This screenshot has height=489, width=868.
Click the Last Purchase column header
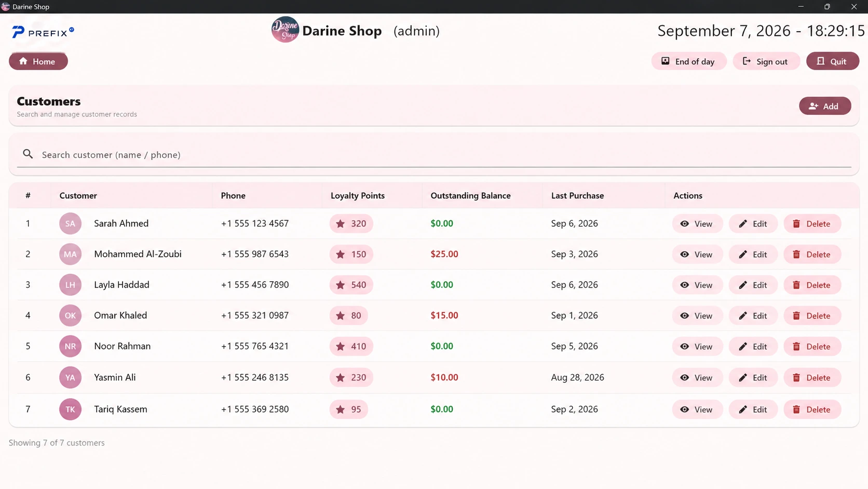[x=577, y=195]
